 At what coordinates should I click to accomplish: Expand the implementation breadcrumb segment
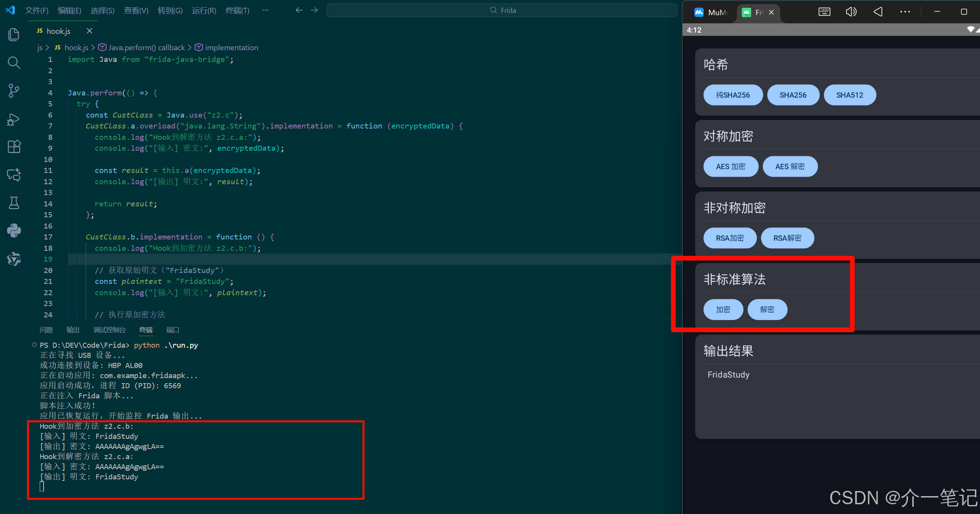[x=231, y=48]
